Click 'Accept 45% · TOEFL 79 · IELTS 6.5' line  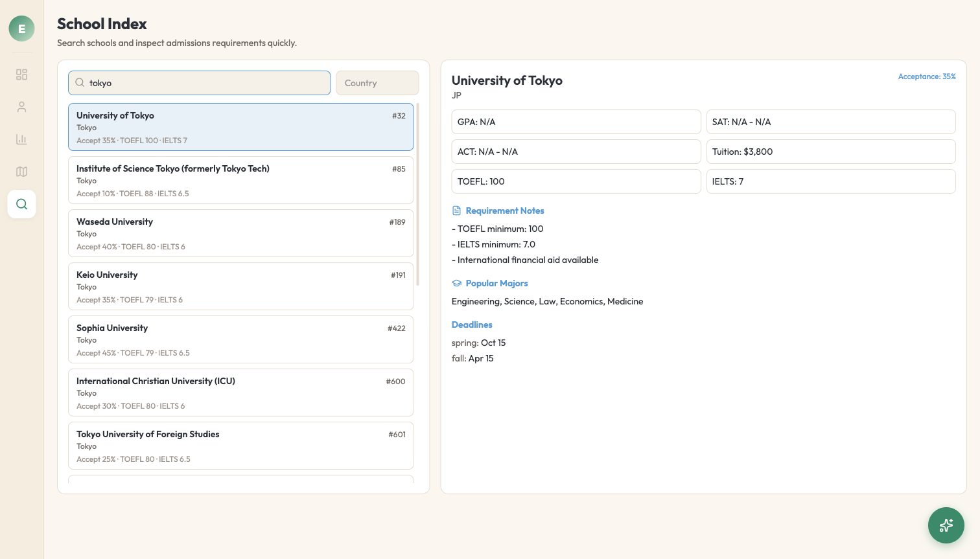click(133, 353)
